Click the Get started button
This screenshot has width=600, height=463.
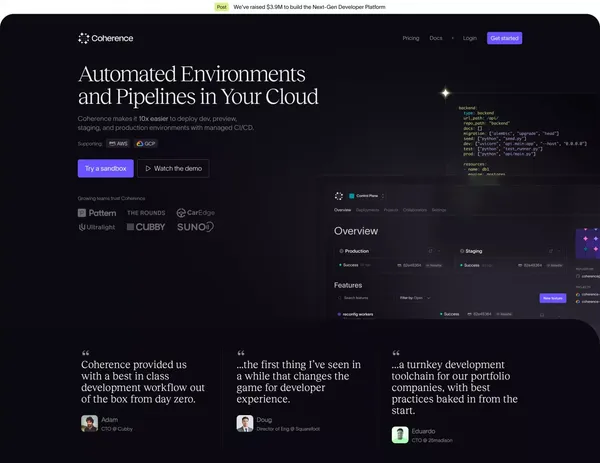(504, 38)
